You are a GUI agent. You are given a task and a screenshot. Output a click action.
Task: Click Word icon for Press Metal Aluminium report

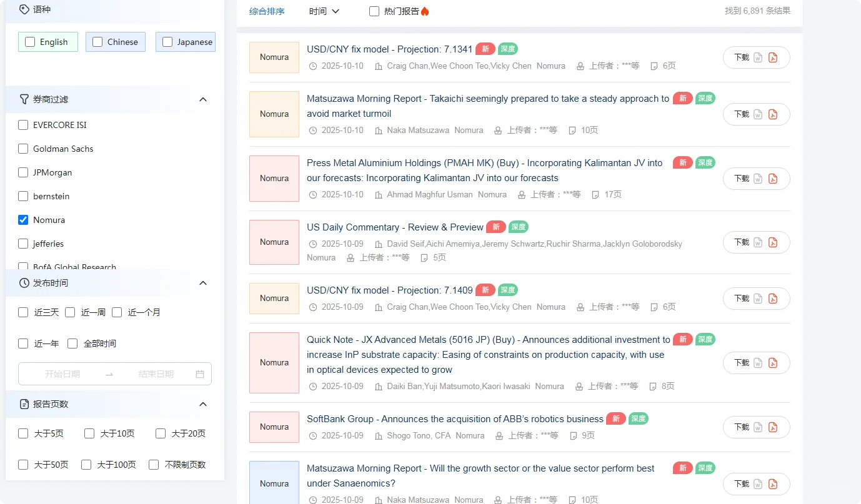(758, 179)
